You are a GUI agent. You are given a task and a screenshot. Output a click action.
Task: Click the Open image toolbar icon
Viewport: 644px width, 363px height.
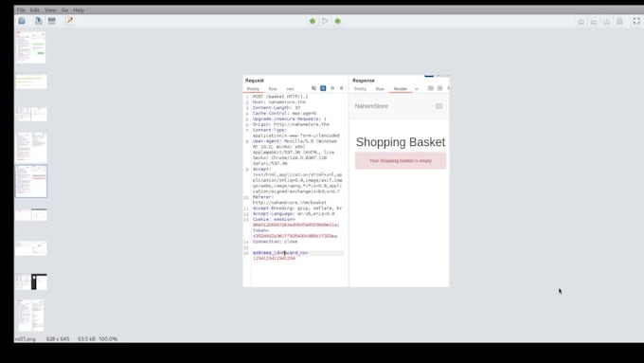point(22,21)
